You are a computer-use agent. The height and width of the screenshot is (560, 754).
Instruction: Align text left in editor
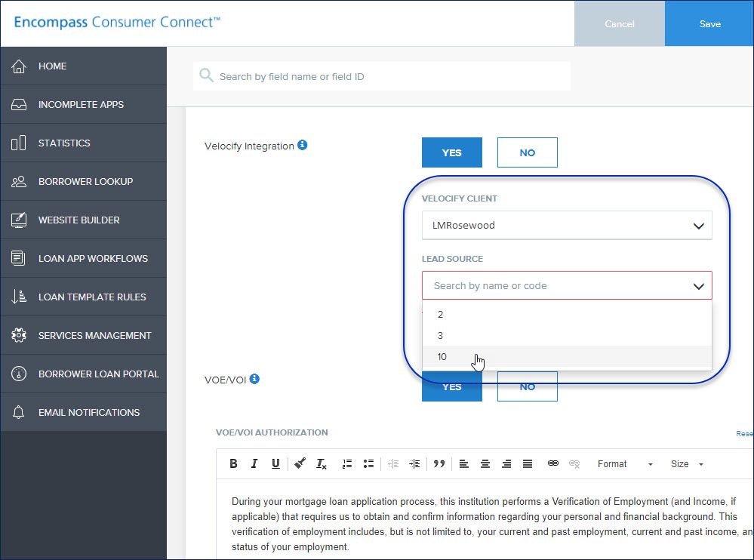[463, 464]
